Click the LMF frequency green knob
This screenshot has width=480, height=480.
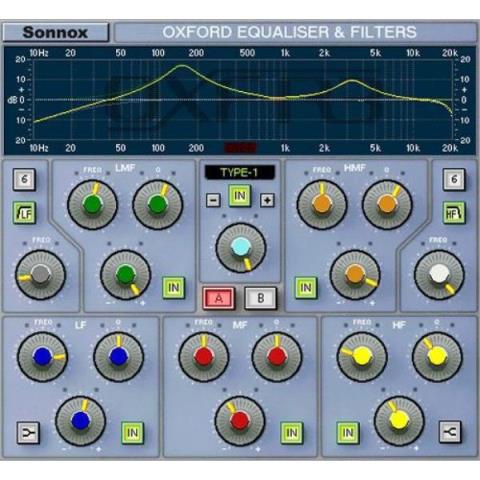pos(92,205)
